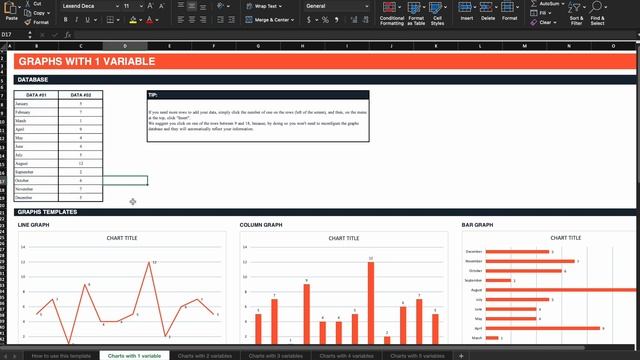Apply currency dollar format
This screenshot has width=640, height=360.
pyautogui.click(x=309, y=20)
